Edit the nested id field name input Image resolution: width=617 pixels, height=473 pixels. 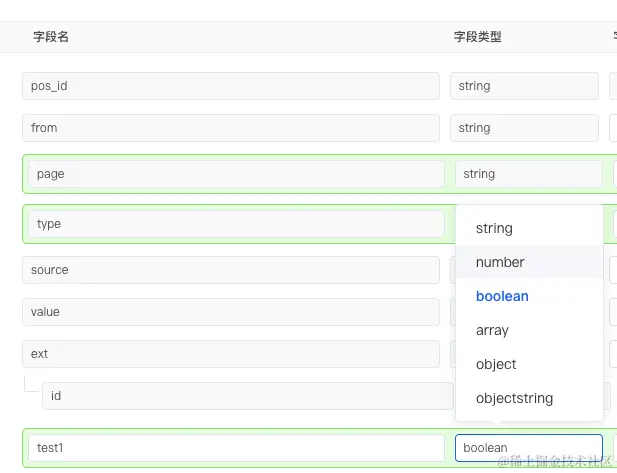(x=249, y=396)
